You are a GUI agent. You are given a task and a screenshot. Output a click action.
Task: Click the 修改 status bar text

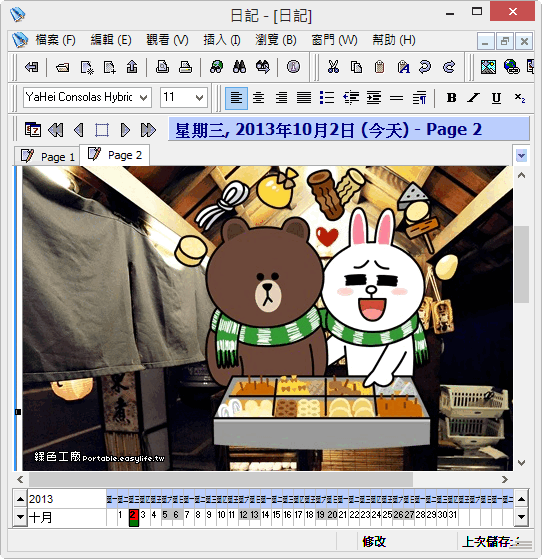click(x=374, y=542)
